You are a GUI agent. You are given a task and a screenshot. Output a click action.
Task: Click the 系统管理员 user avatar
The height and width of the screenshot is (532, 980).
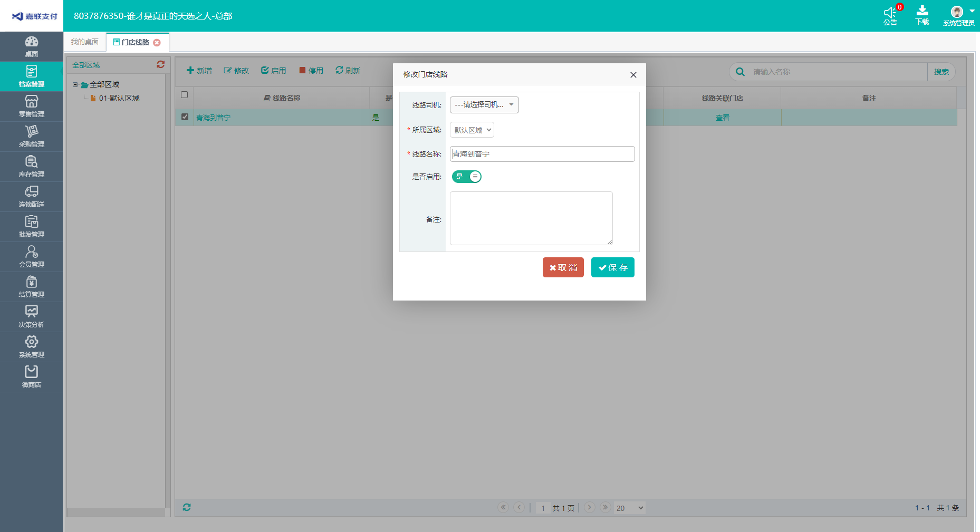tap(957, 12)
